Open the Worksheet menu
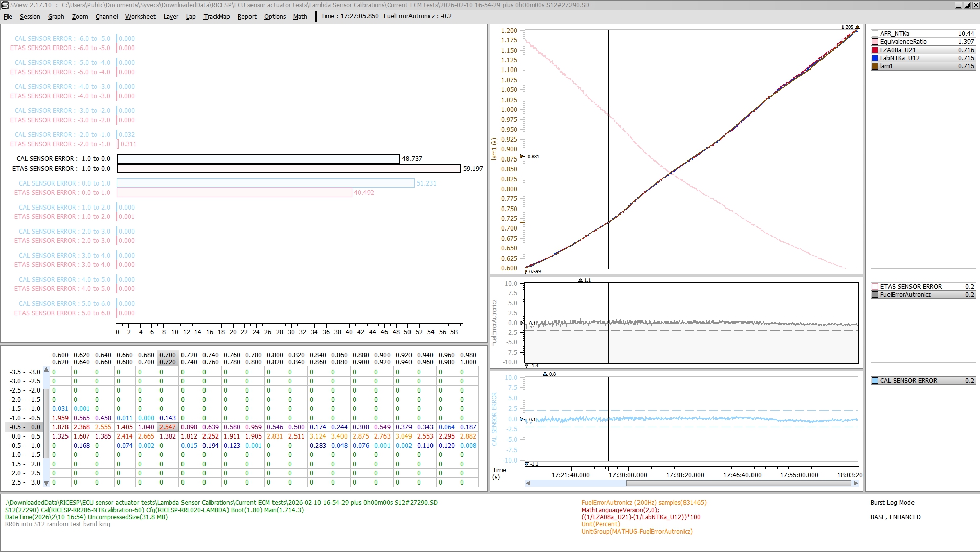The width and height of the screenshot is (980, 552). pyautogui.click(x=140, y=16)
